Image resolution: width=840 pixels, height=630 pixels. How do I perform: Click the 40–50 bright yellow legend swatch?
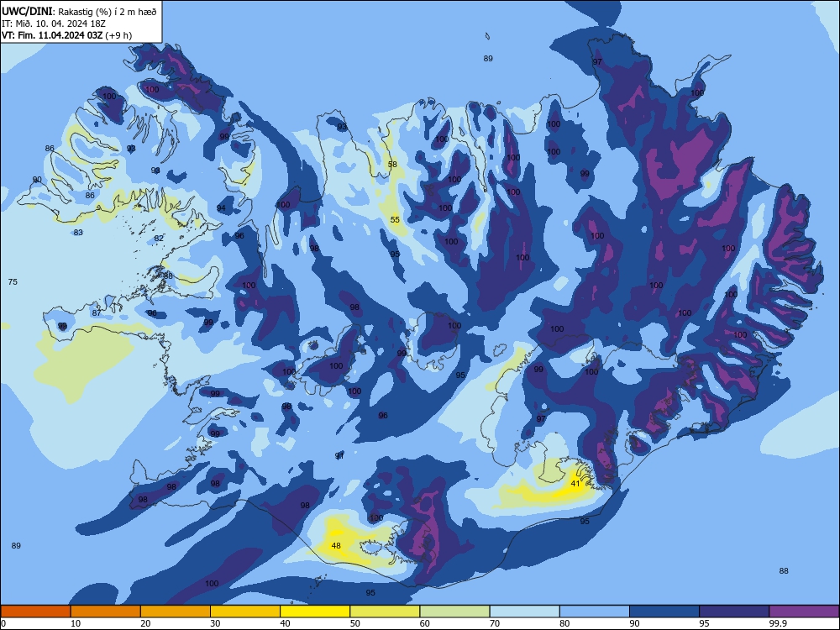click(315, 612)
